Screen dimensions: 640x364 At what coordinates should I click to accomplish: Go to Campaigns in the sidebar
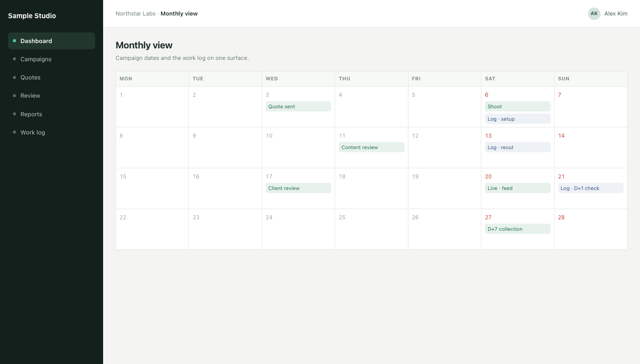tap(52, 59)
